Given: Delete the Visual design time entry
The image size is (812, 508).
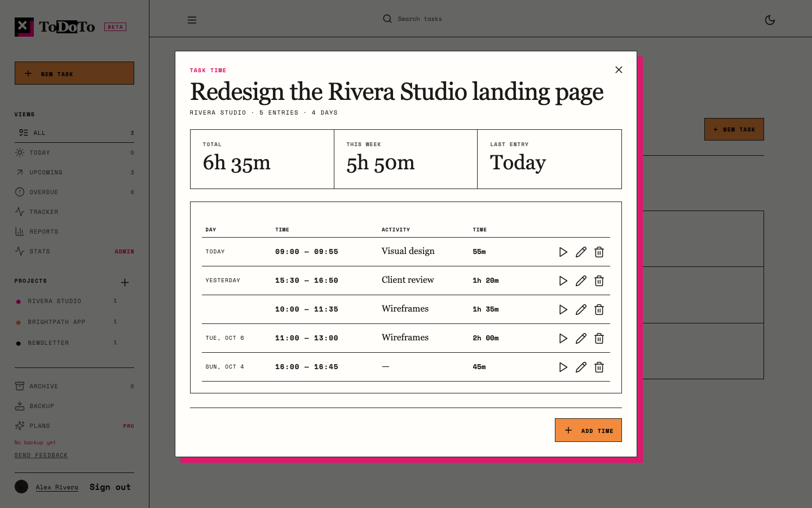Looking at the screenshot, I should (x=599, y=252).
